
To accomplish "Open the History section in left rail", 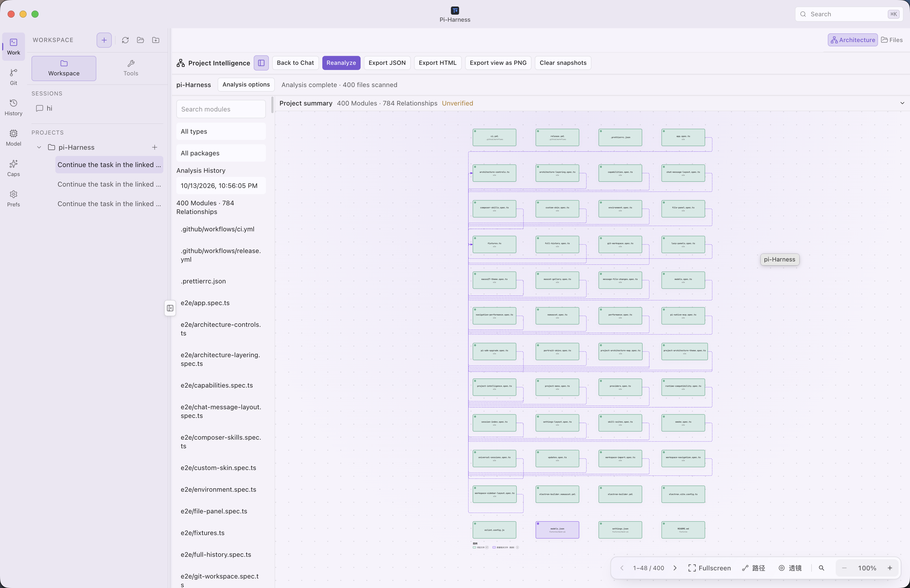I will click(13, 107).
